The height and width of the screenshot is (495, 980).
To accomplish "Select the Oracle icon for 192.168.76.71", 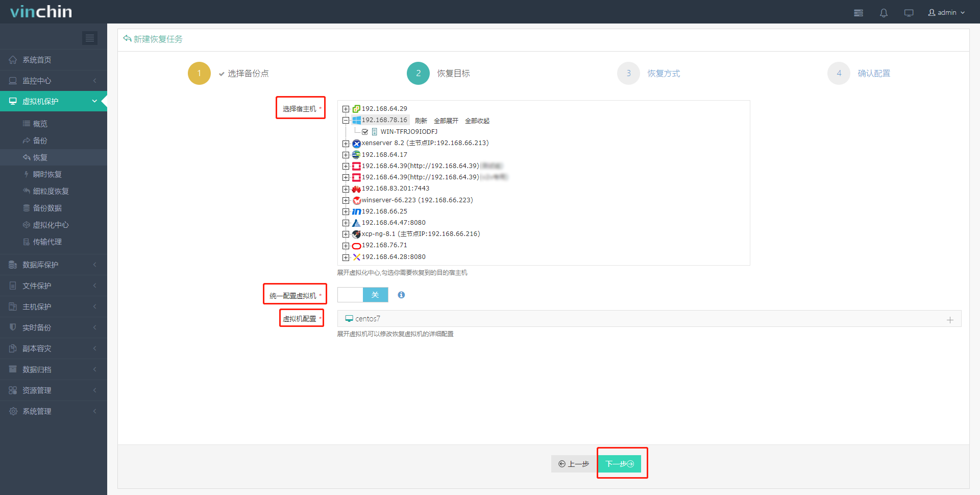I will point(356,246).
